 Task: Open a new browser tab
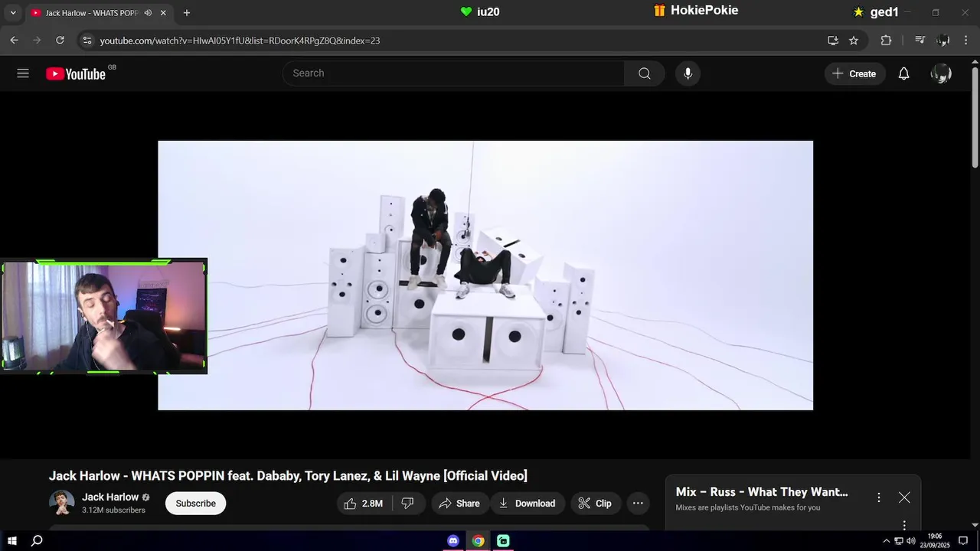pyautogui.click(x=187, y=13)
